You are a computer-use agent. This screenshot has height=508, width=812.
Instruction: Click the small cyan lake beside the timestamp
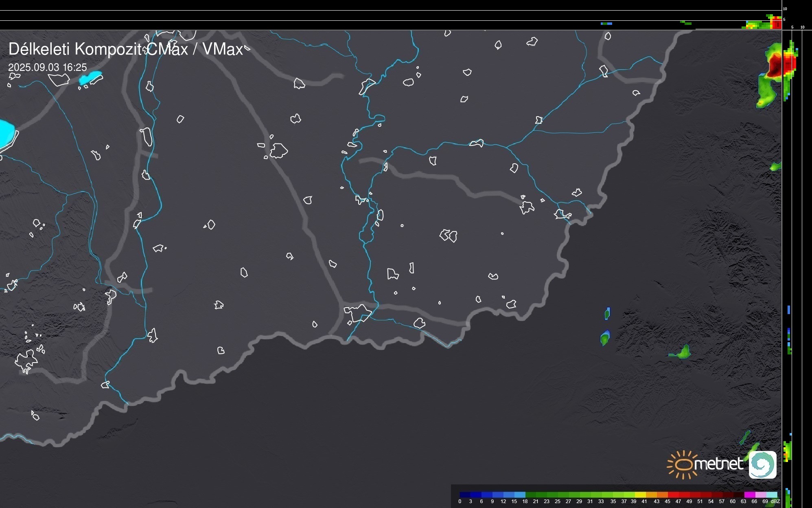90,77
